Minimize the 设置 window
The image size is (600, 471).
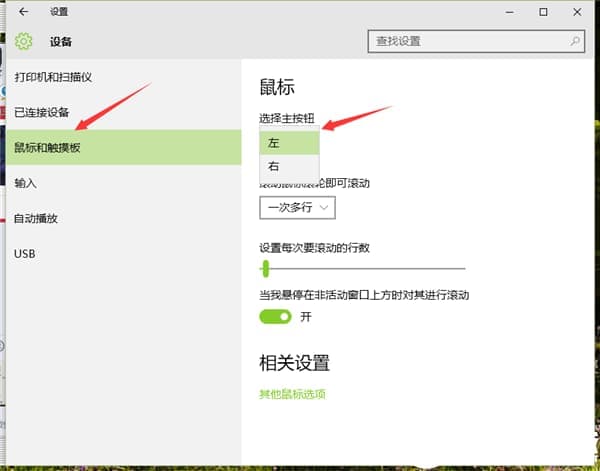coord(509,12)
